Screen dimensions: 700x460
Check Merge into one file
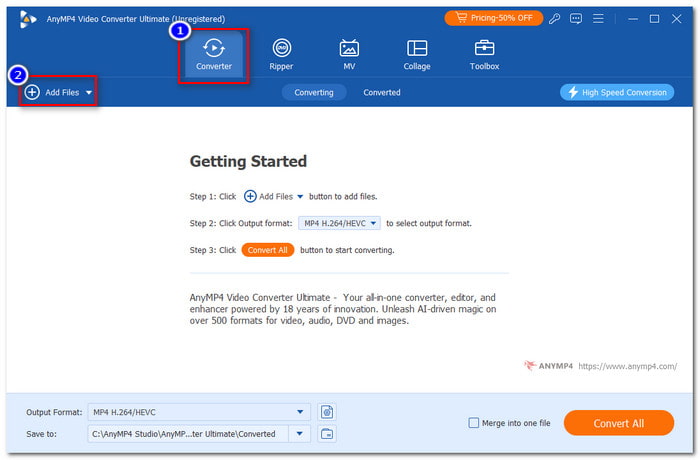pos(474,422)
